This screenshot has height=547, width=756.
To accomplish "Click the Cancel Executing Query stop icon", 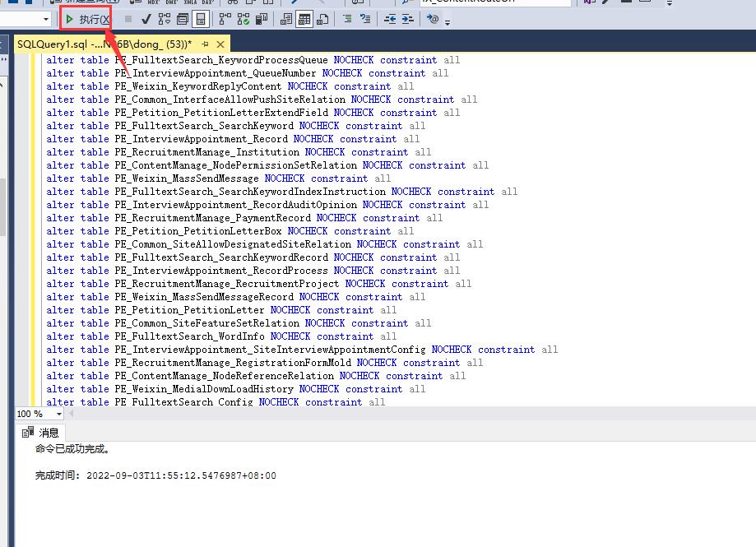I will click(x=128, y=18).
